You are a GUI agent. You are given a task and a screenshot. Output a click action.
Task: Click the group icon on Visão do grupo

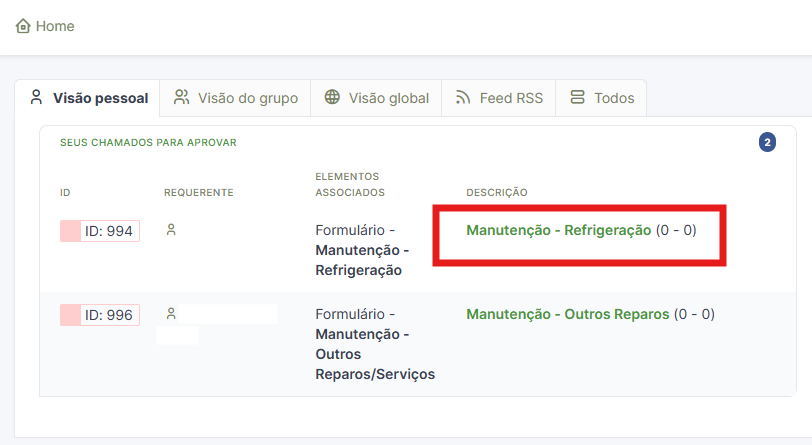181,97
